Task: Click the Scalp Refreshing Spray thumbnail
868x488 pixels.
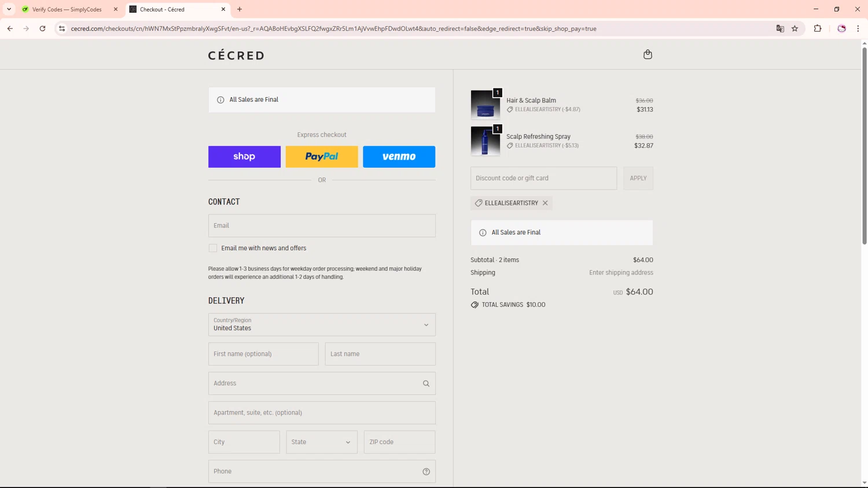Action: pyautogui.click(x=486, y=141)
